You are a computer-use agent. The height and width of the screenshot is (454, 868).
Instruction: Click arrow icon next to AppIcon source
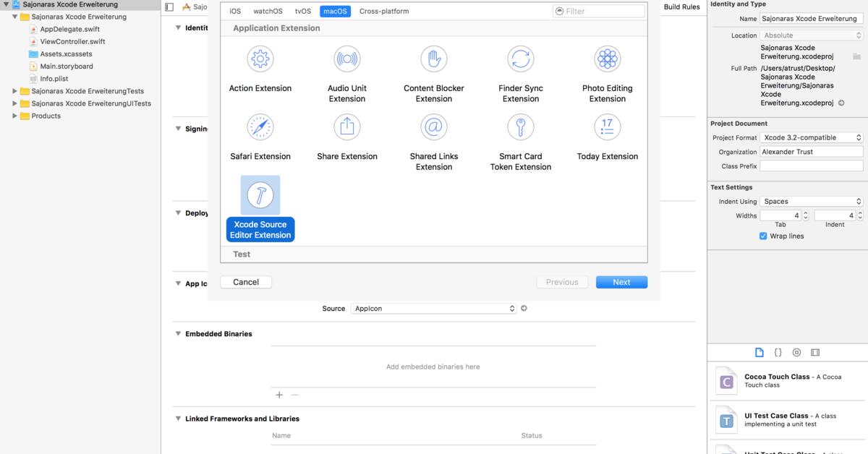[x=524, y=308]
